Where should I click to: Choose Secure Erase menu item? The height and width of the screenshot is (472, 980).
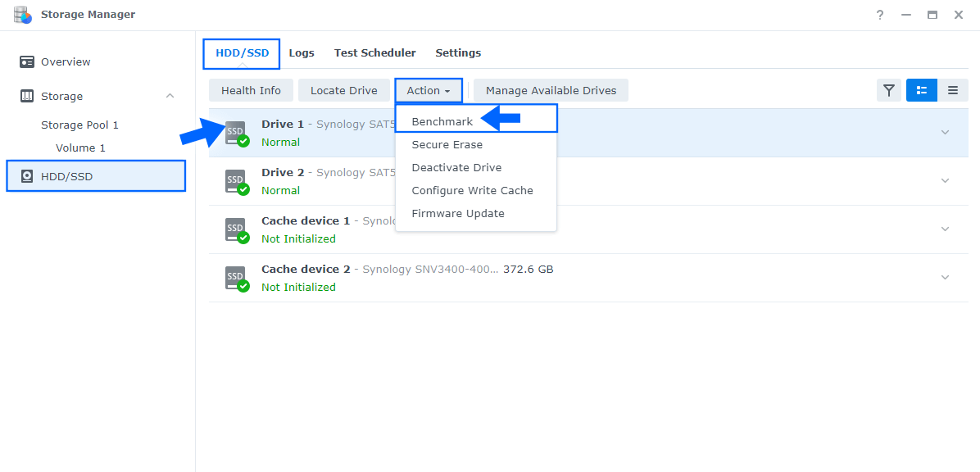(475, 145)
